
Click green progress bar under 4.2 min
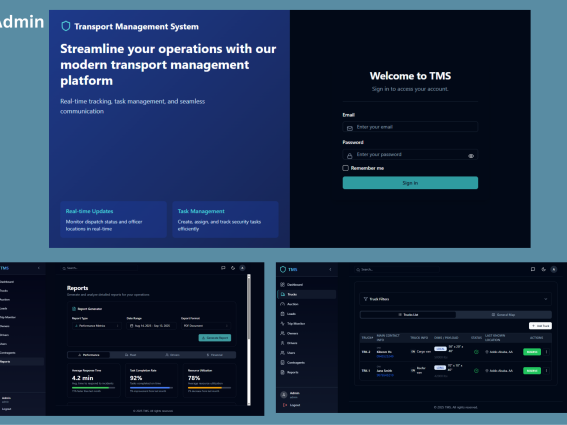[x=93, y=388]
